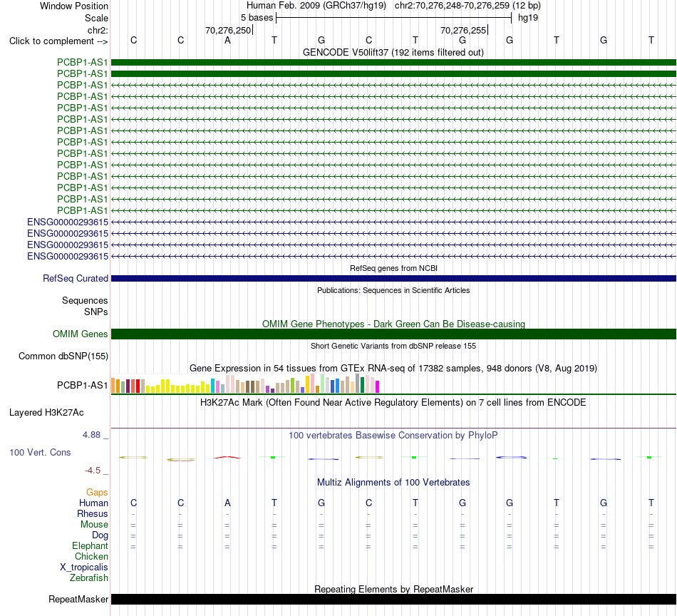Click the RefSeq Curated track label
677x616 pixels.
[75, 278]
